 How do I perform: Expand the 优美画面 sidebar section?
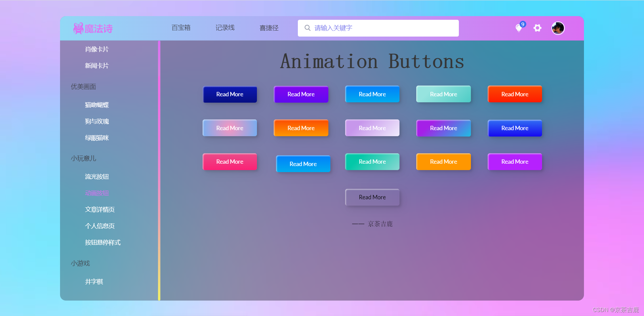83,87
